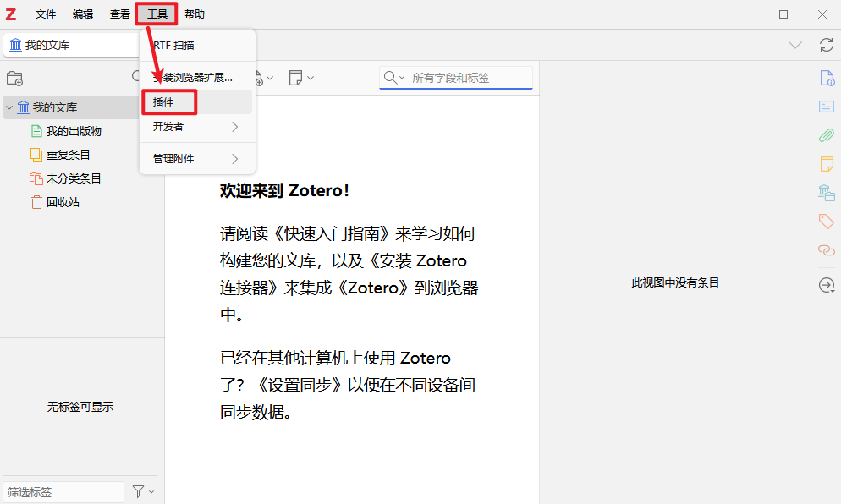The width and height of the screenshot is (841, 504).
Task: Open the Locate arrow dropdown in sidebar
Action: coord(827,286)
